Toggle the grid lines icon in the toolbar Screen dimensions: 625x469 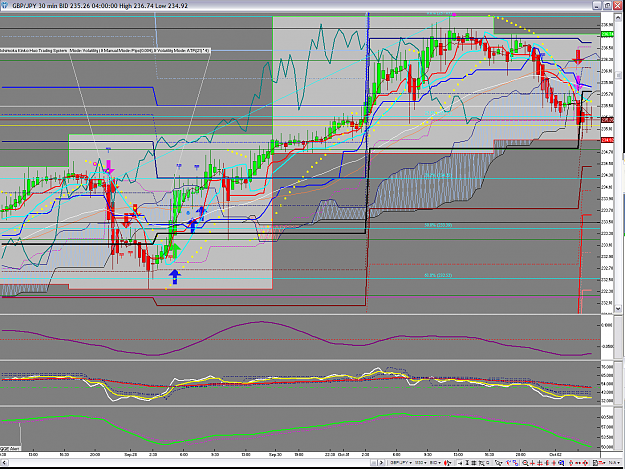(474, 463)
